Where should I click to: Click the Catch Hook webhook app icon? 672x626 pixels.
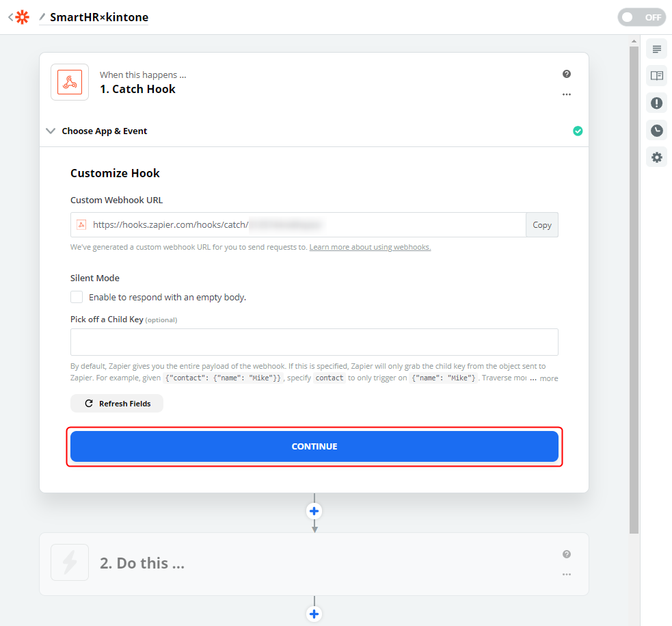[x=70, y=82]
